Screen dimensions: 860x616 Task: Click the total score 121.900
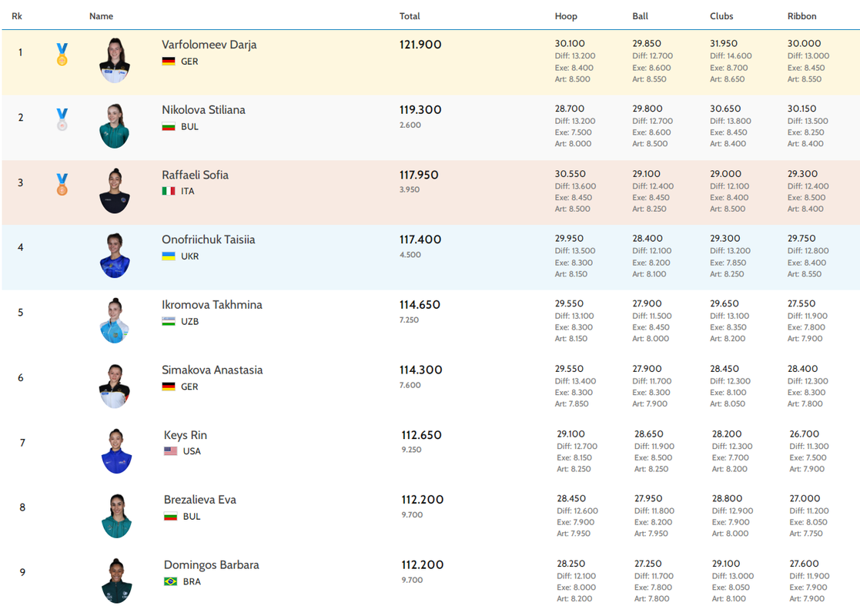tap(420, 45)
